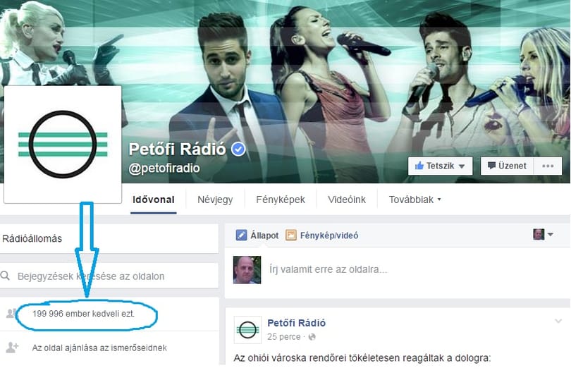This screenshot has width=571, height=392.
Task: Click the invite friends person-plus icon
Action: 12,347
